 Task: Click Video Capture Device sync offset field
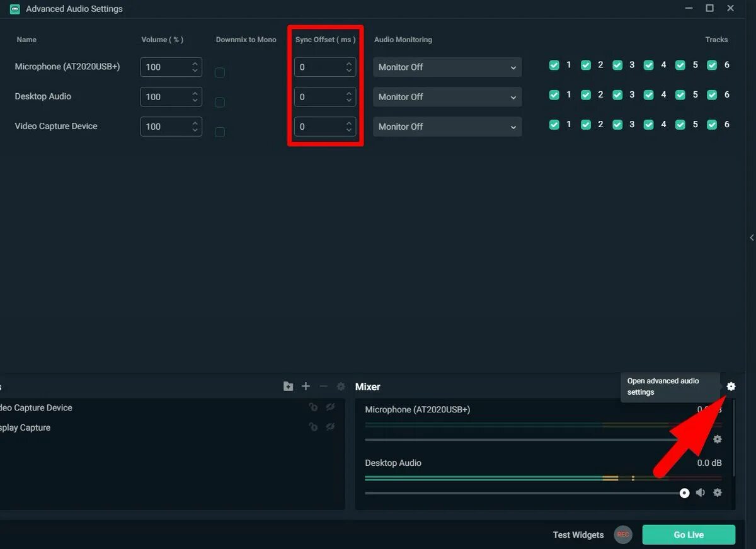tap(325, 127)
